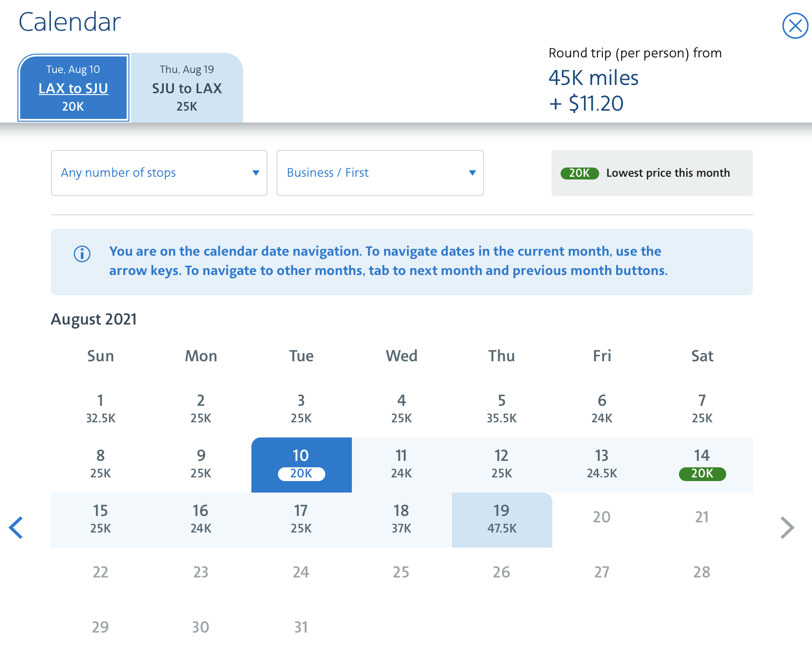The image size is (812, 650).
Task: Choose August 13 priced at 24.5K
Action: (601, 464)
